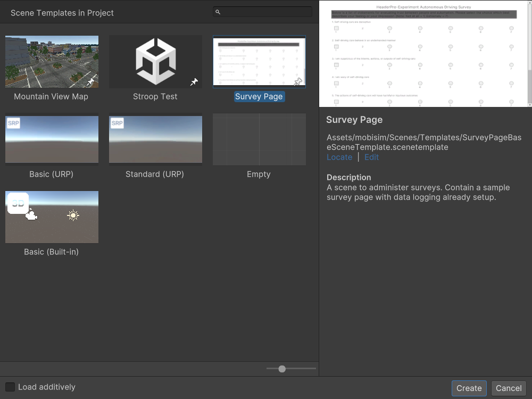Unpin the Mountain View Map template
The height and width of the screenshot is (399, 532).
[90, 82]
